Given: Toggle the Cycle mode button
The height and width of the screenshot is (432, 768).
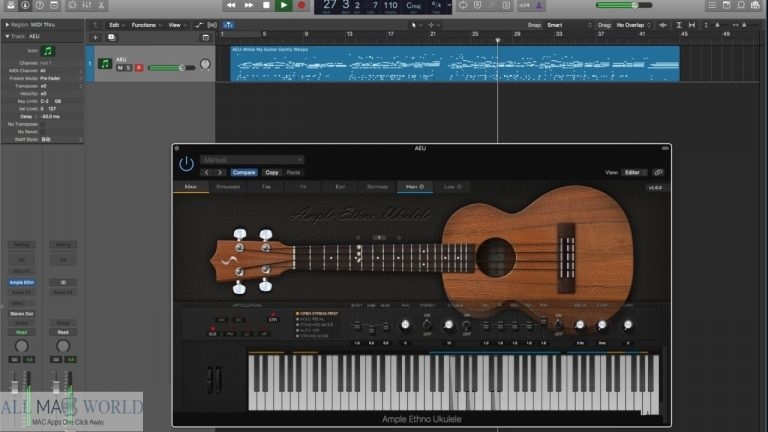Looking at the screenshot, I should point(463,5).
